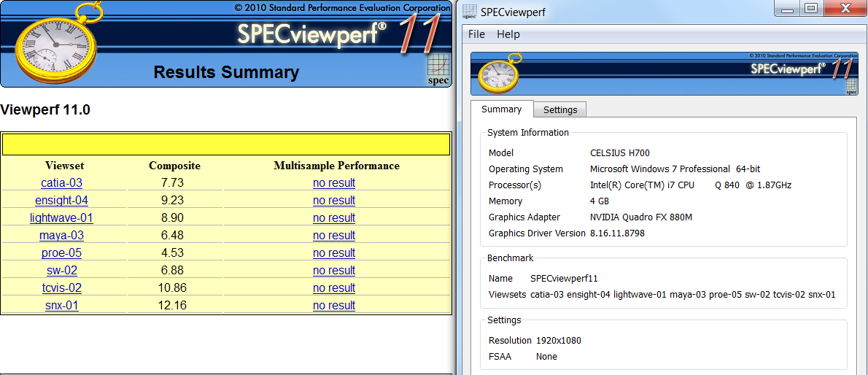868x375 pixels.
Task: Click the spec logo in Results Summary banner
Action: coord(438,70)
